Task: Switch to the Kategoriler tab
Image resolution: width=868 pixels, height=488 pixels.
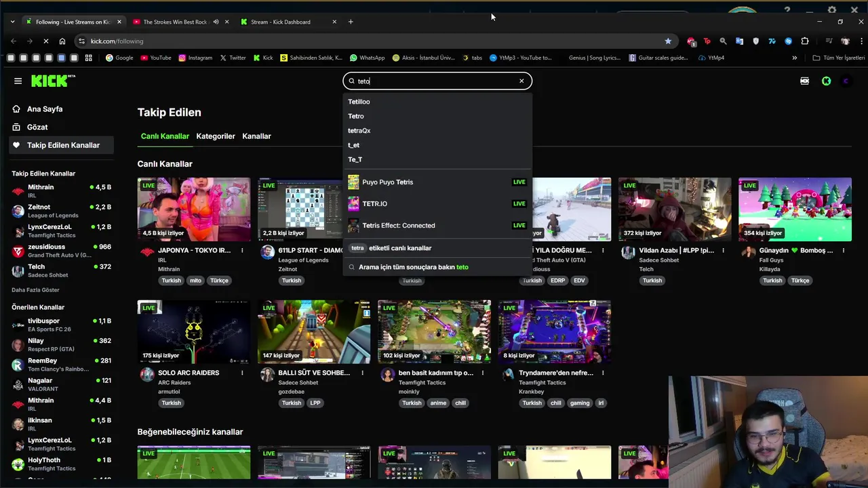Action: [216, 136]
